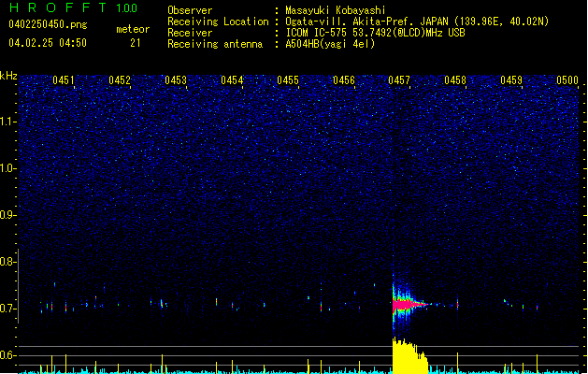
Task: Click the Receiving antenna label
Action: click(215, 44)
